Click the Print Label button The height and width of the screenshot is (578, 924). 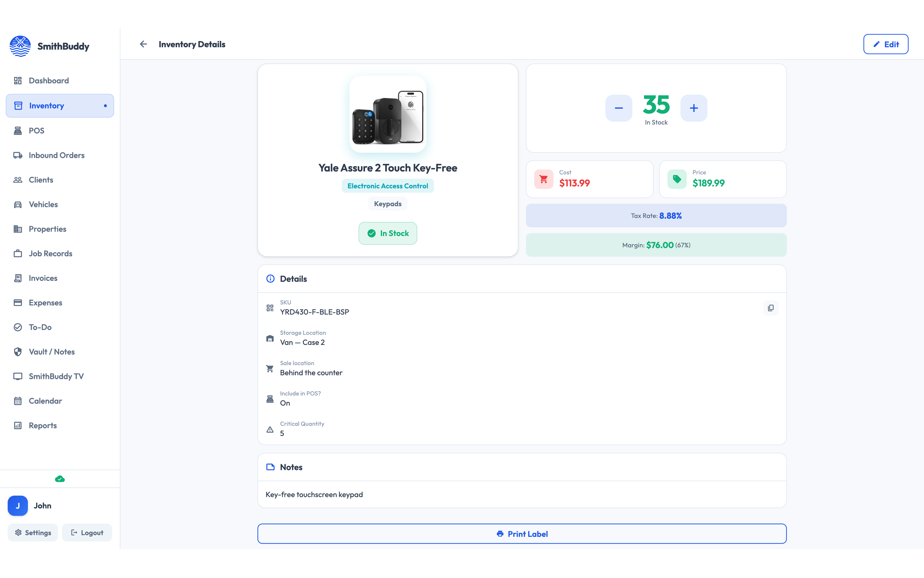pos(522,534)
